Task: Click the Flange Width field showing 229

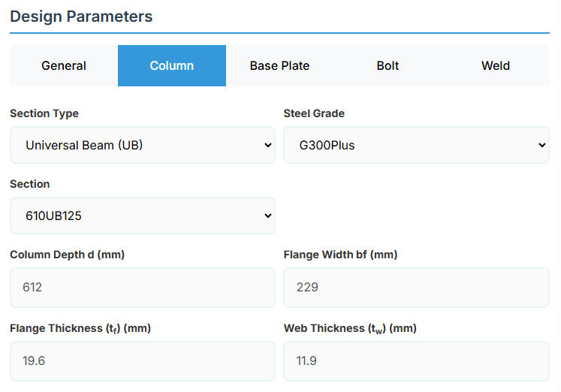Action: [x=416, y=287]
